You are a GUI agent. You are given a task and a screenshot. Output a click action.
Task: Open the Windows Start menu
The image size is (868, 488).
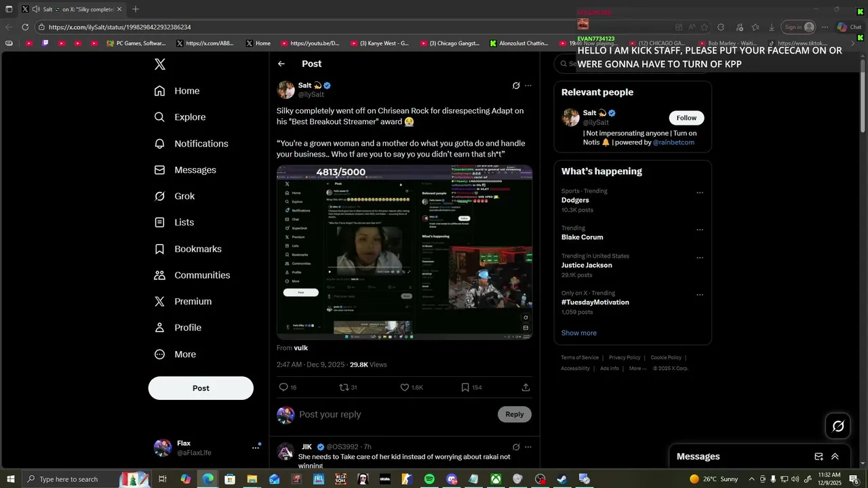pos(11,479)
